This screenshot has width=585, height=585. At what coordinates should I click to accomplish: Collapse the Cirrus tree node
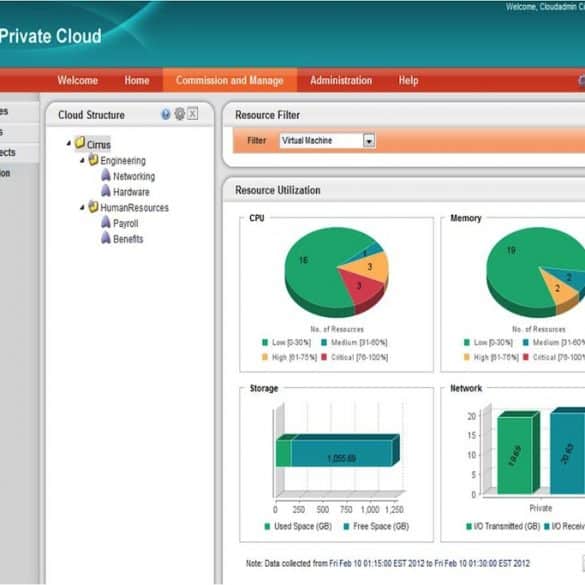pyautogui.click(x=69, y=143)
